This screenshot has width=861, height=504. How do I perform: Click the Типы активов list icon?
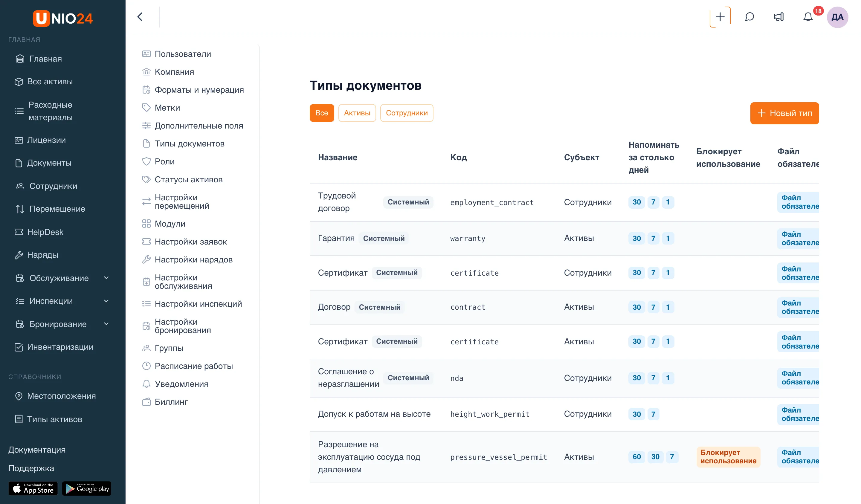coord(19,419)
